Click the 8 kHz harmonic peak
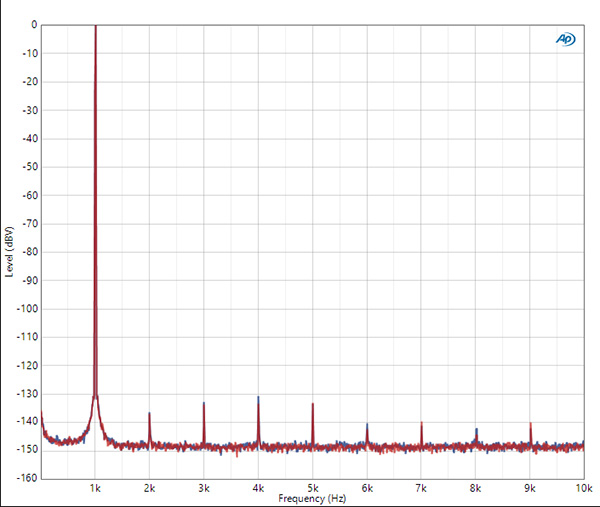This screenshot has width=600, height=507. click(476, 430)
